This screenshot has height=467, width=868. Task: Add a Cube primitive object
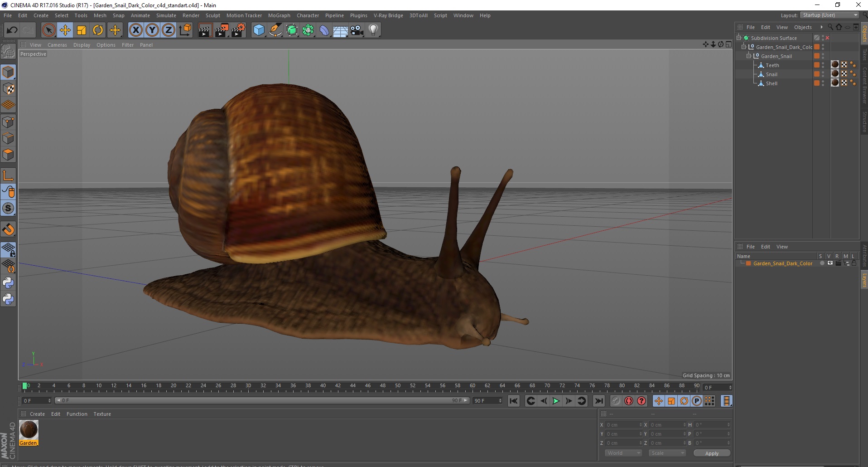259,30
